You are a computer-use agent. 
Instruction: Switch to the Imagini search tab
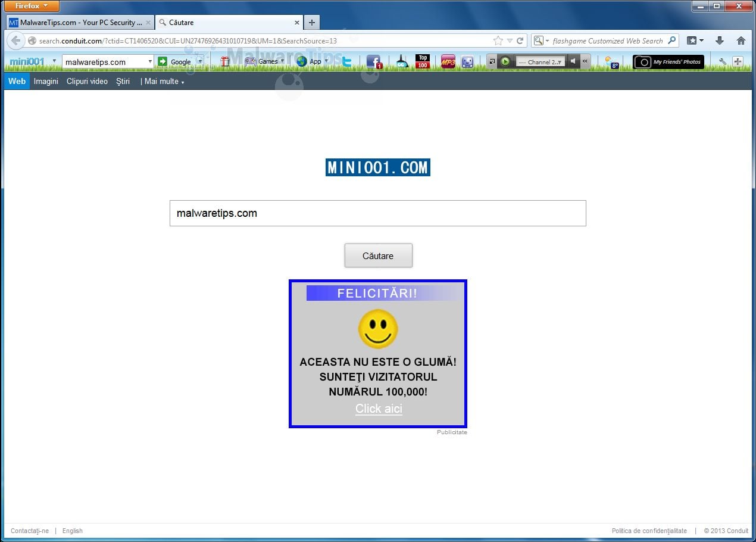coord(46,82)
